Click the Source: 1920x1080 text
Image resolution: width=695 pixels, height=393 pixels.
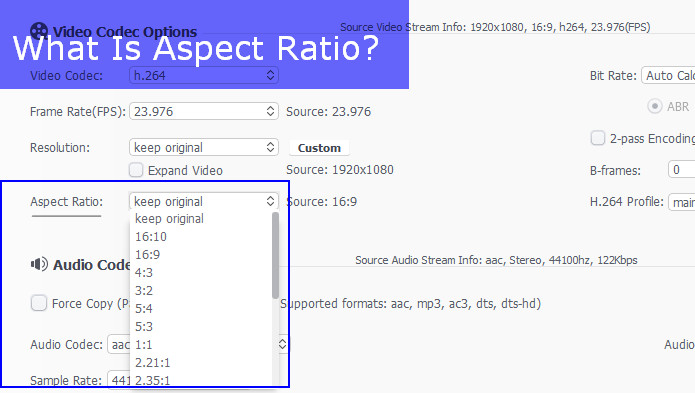click(340, 170)
